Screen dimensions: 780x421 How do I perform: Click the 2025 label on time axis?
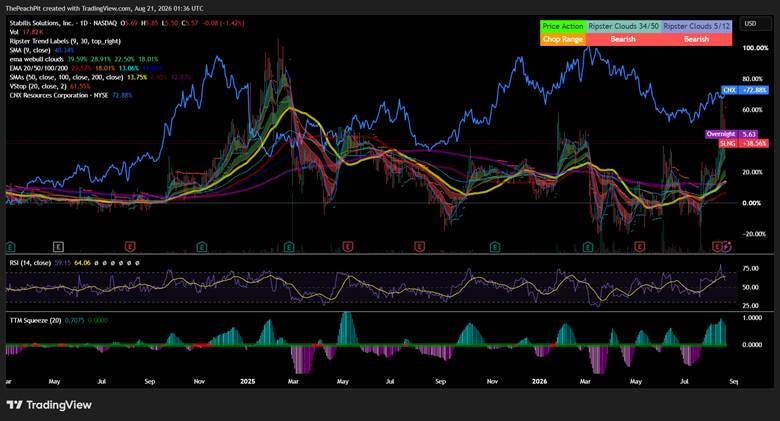point(247,382)
